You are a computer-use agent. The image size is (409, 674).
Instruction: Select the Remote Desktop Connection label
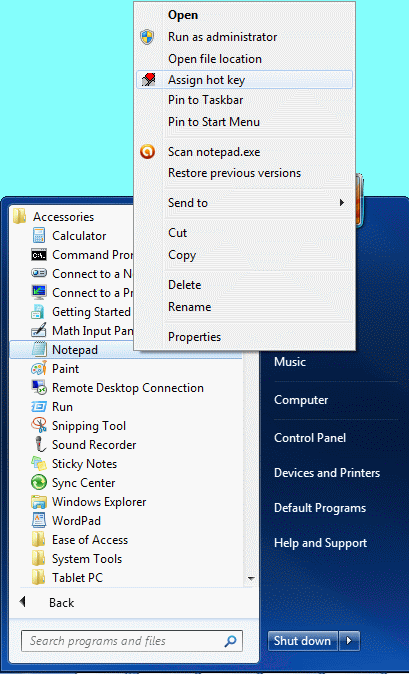(128, 388)
